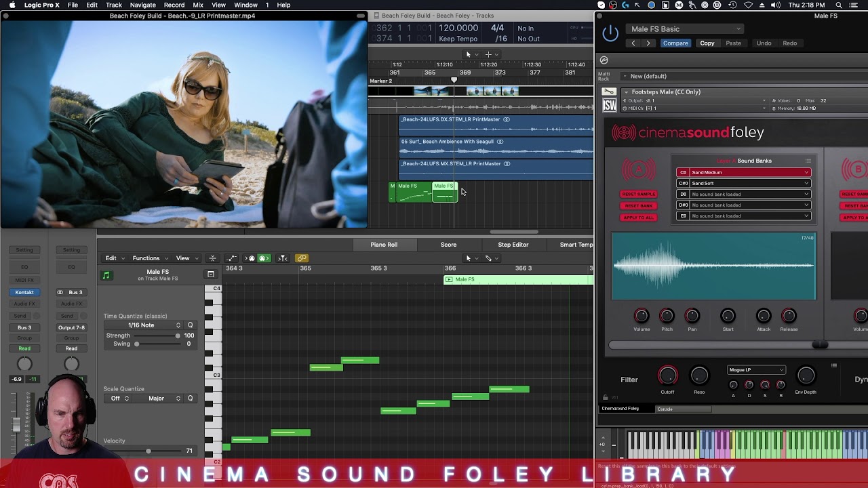Click Q button for Scale Quantize
Viewport: 868px width, 488px height.
point(190,399)
